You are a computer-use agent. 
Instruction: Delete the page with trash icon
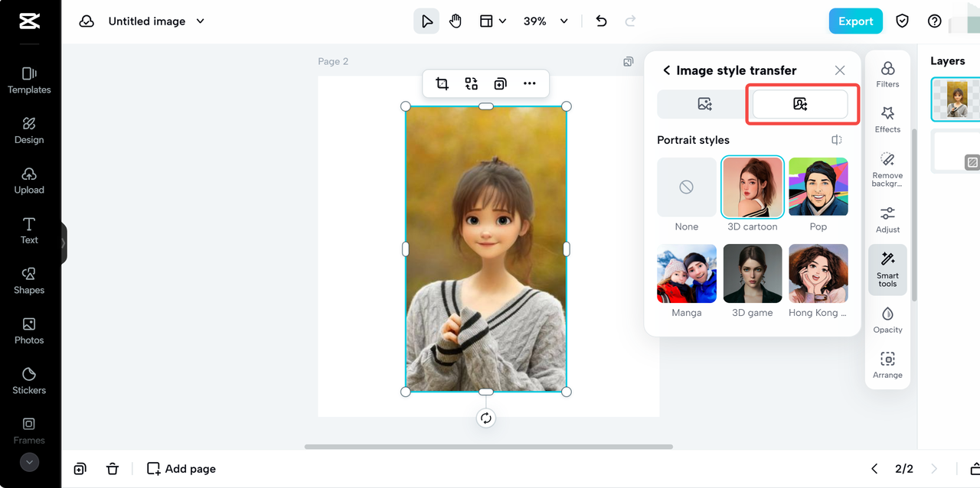click(113, 469)
